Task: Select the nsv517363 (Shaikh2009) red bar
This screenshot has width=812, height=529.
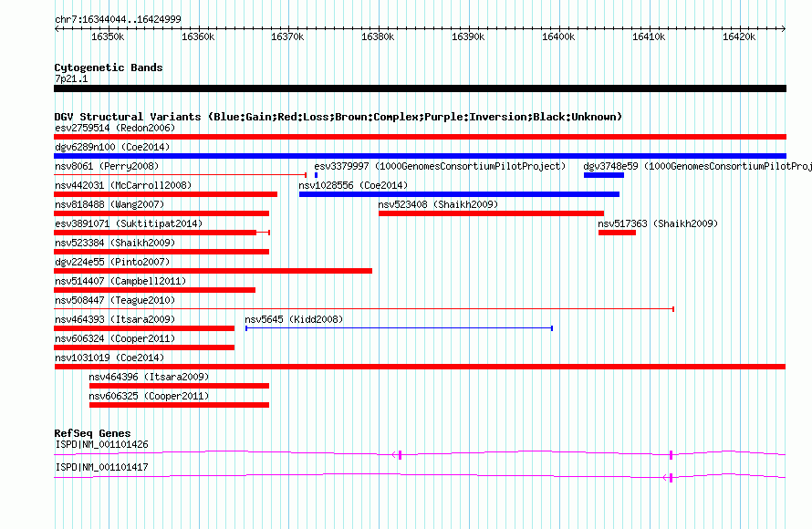Action: (618, 233)
